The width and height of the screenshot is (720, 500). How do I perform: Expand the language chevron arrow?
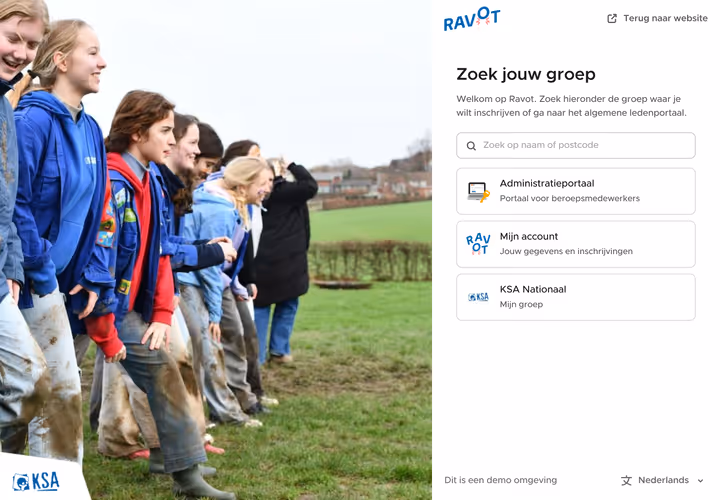pos(700,481)
